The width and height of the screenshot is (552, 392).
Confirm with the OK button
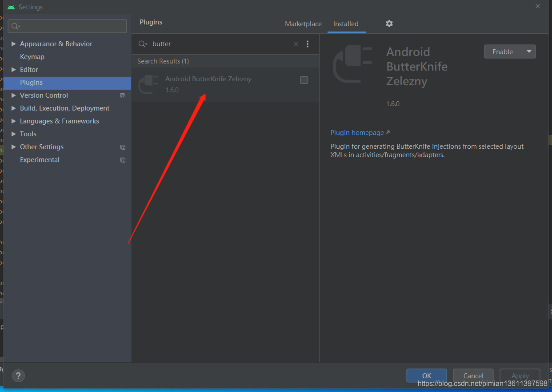click(427, 376)
